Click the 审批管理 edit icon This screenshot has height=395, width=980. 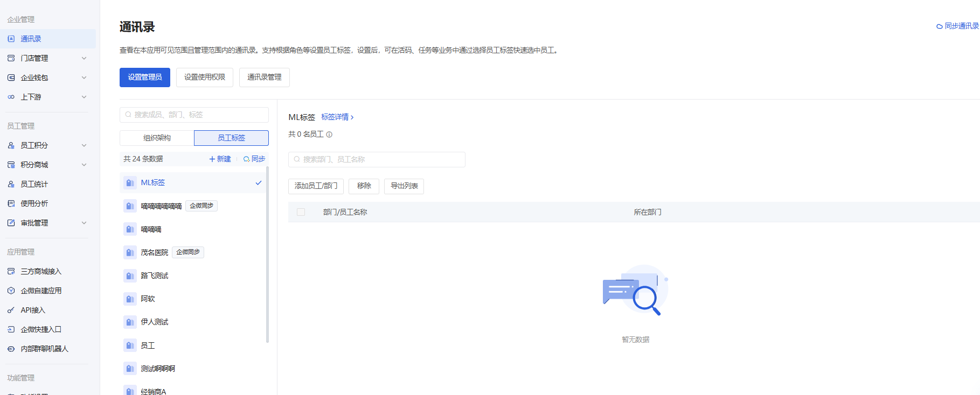(11, 223)
